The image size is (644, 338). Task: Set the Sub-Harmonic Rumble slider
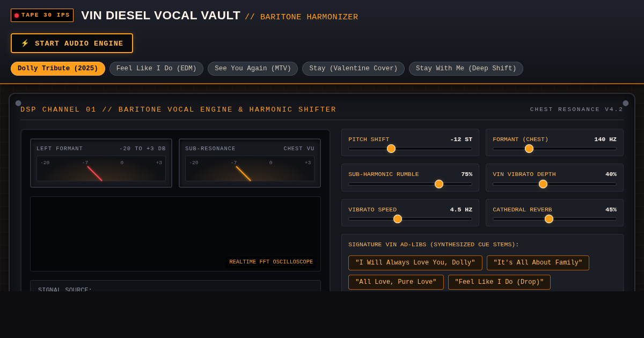pos(410,184)
